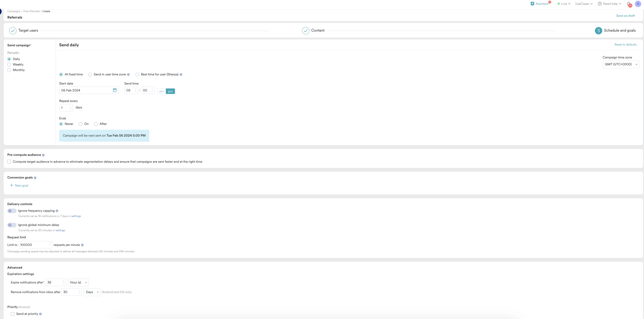Screen dimensions: 644x319
Task: Enable the Ignore frequency capping toggle
Action: (x=11, y=211)
